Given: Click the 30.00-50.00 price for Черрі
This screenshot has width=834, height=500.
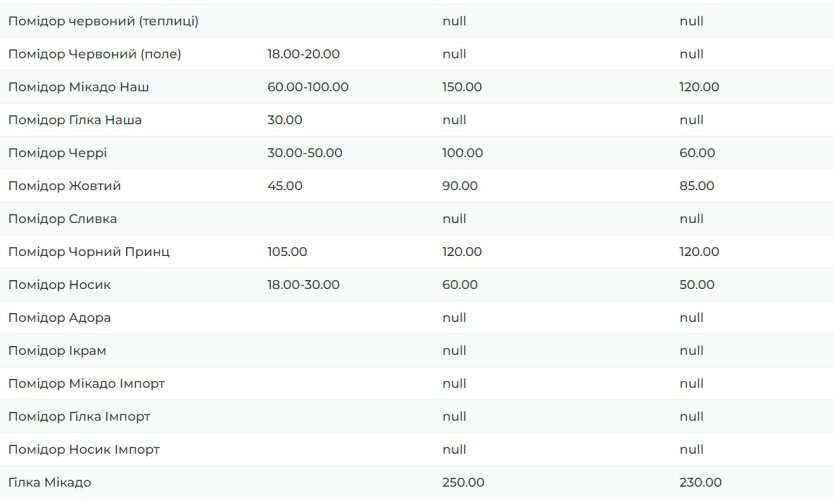Looking at the screenshot, I should click(x=305, y=153).
